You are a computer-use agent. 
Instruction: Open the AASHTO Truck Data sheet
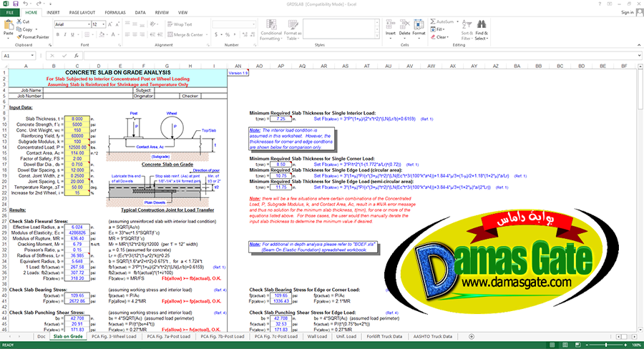click(433, 336)
